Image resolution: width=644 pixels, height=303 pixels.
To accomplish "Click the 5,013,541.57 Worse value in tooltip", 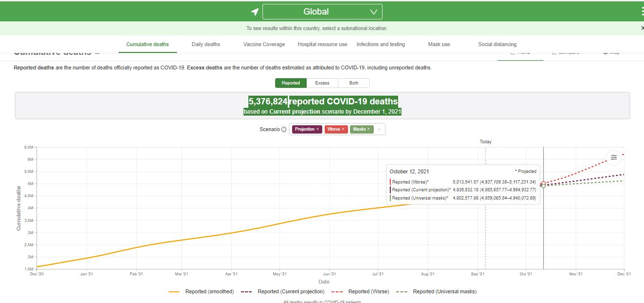I will (466, 182).
